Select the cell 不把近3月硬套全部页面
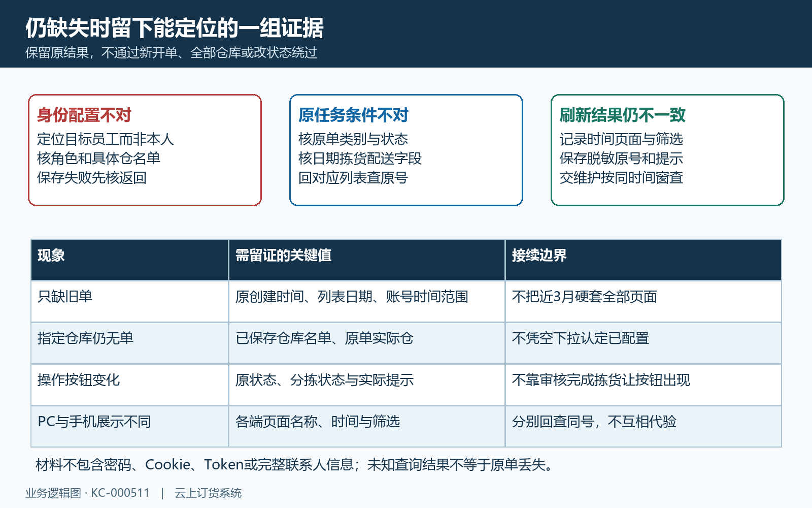Viewport: 812px width, 508px height. [644, 301]
